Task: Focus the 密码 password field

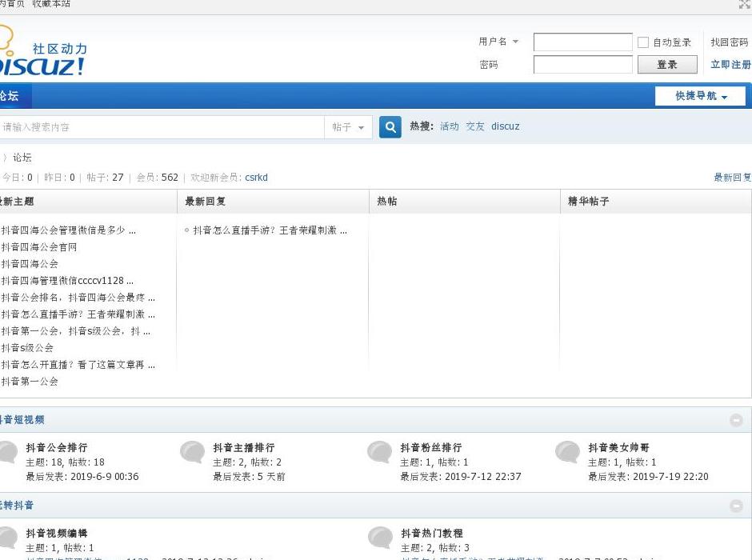Action: [x=582, y=64]
